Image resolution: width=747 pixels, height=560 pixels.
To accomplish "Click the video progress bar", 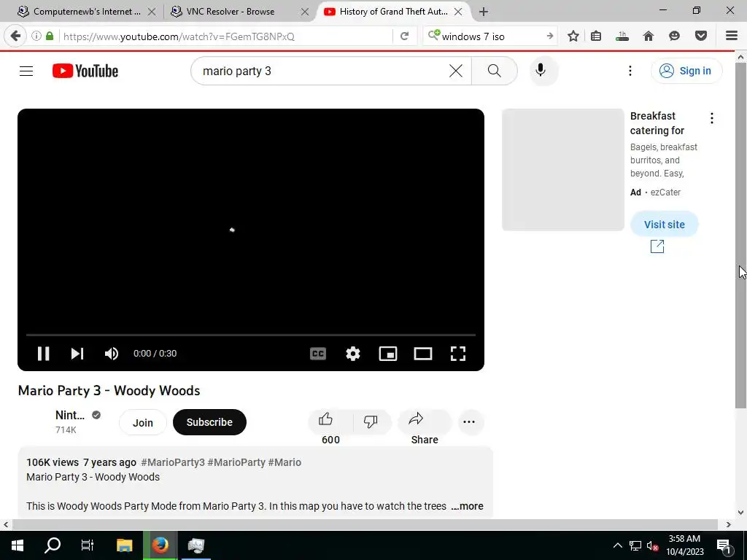I will [x=251, y=335].
